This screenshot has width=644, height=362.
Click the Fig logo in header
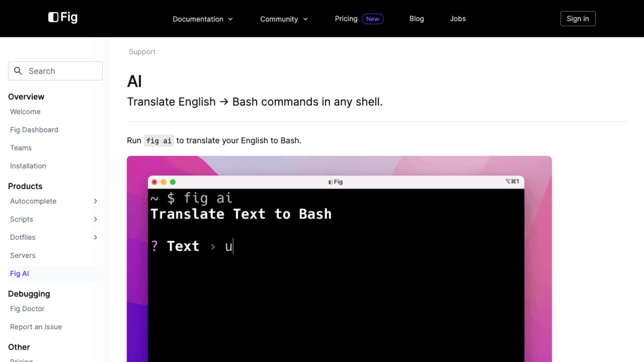[x=63, y=17]
